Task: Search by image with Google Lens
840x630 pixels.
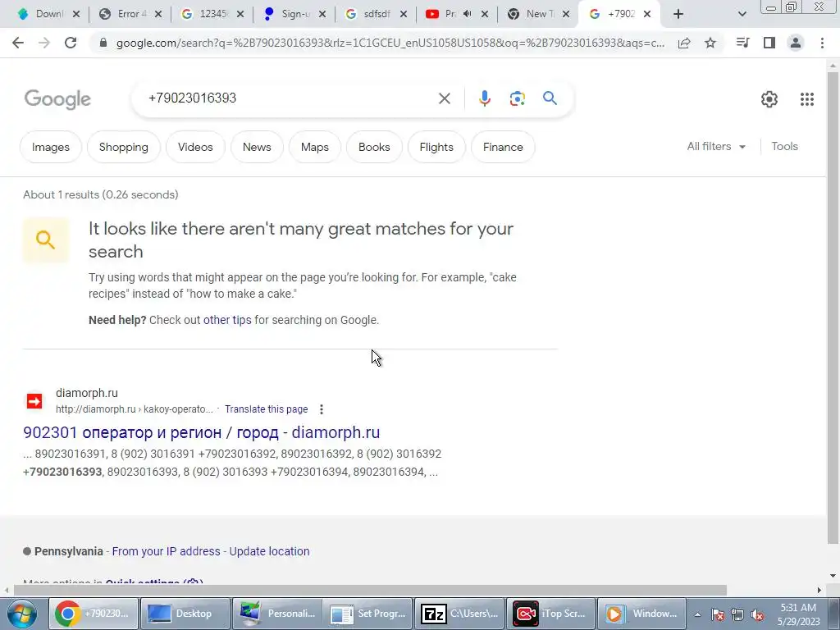Action: [x=517, y=98]
